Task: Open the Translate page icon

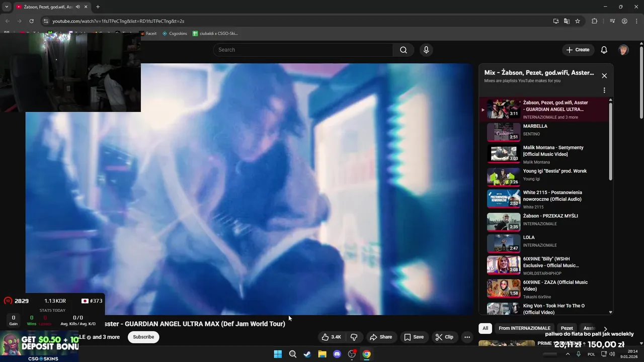Action: pos(567,21)
